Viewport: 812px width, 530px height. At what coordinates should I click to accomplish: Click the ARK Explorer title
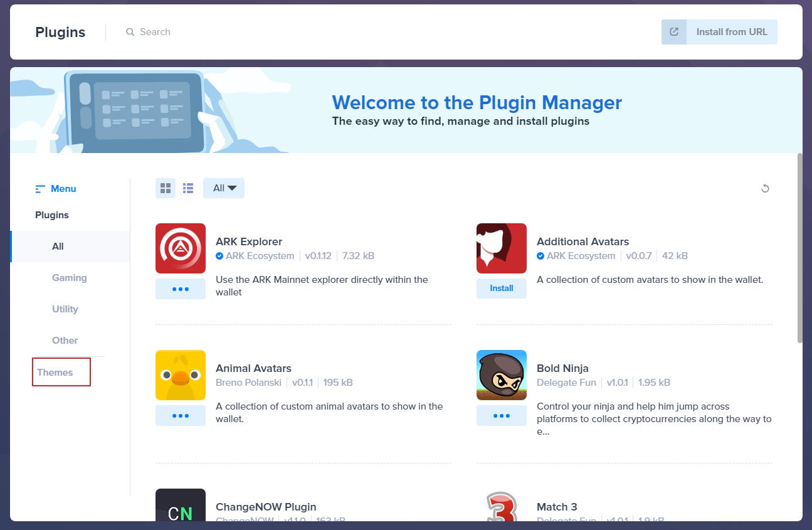(x=249, y=241)
